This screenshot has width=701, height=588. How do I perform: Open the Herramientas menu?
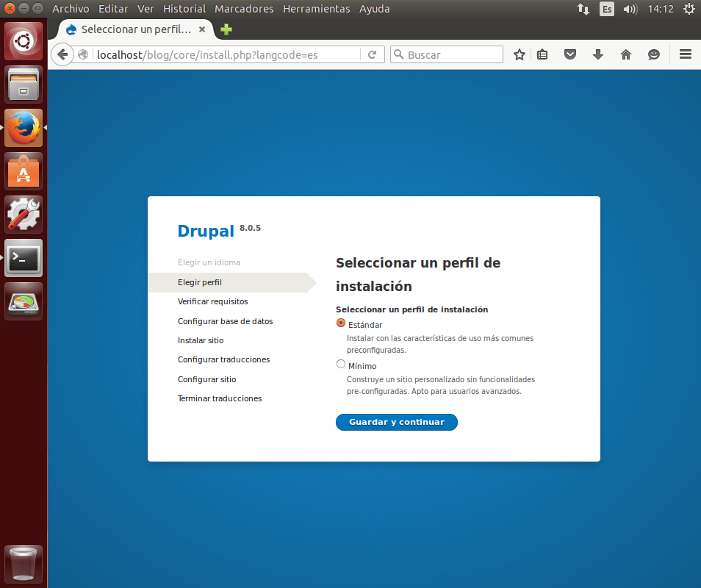[316, 9]
